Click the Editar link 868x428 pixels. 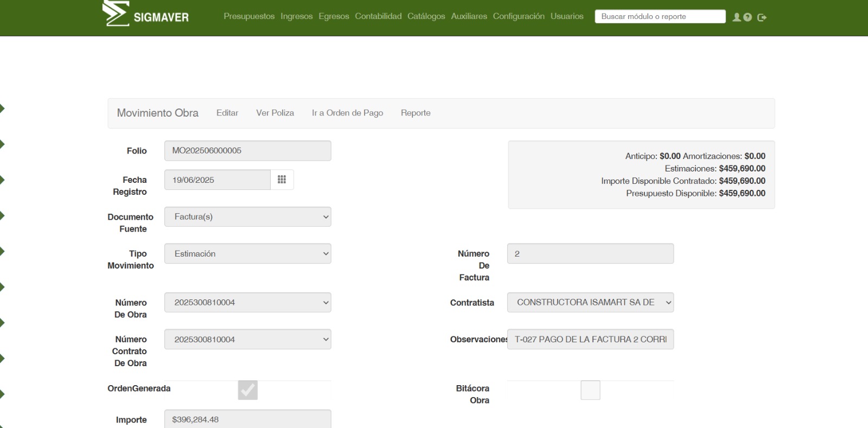[x=227, y=113]
